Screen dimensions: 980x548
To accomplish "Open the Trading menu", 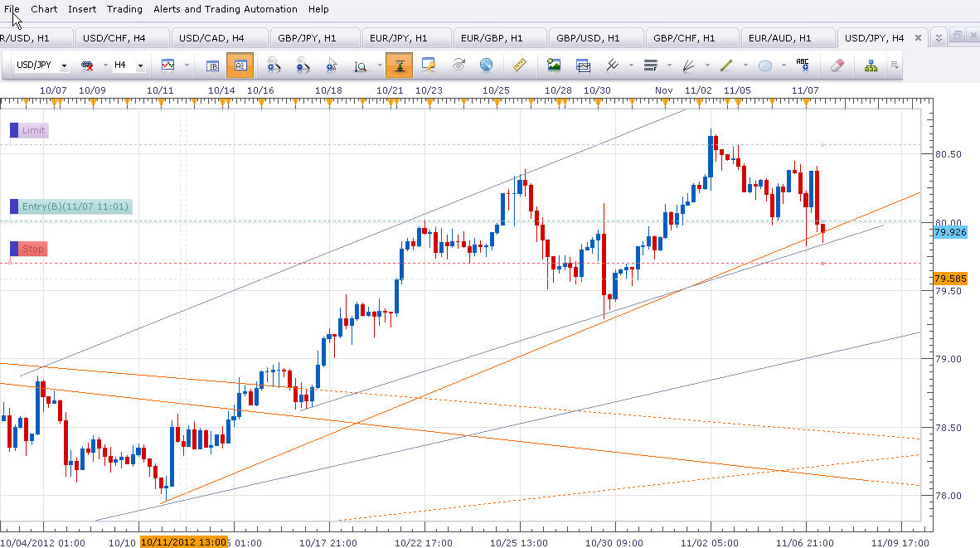I will click(x=124, y=9).
